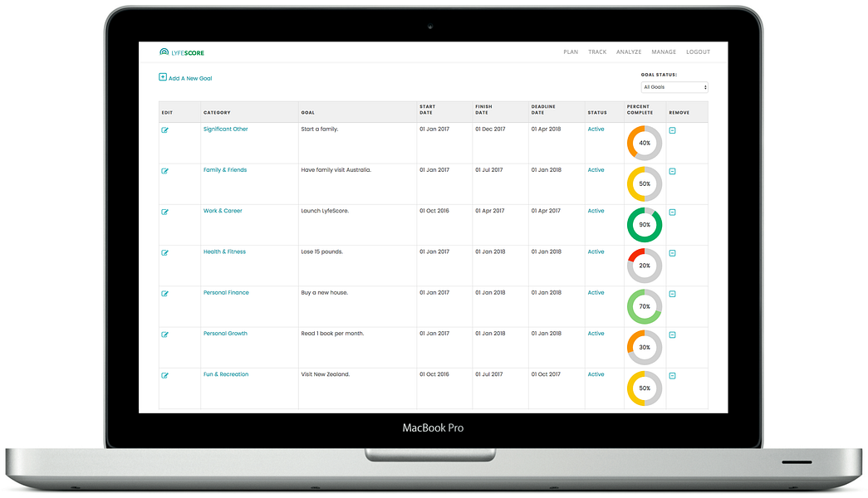Image resolution: width=868 pixels, height=498 pixels.
Task: Click edit icon for Personal Finance goal
Action: 165,294
